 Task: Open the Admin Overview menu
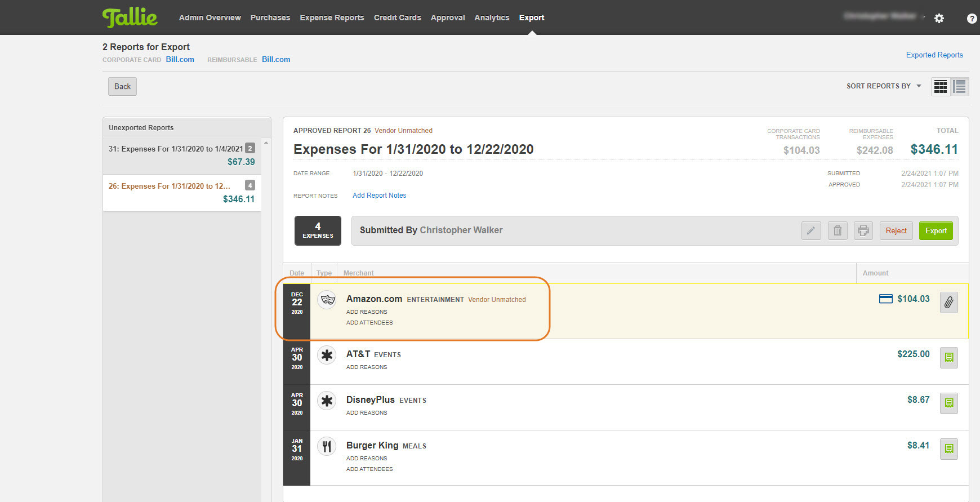(210, 17)
